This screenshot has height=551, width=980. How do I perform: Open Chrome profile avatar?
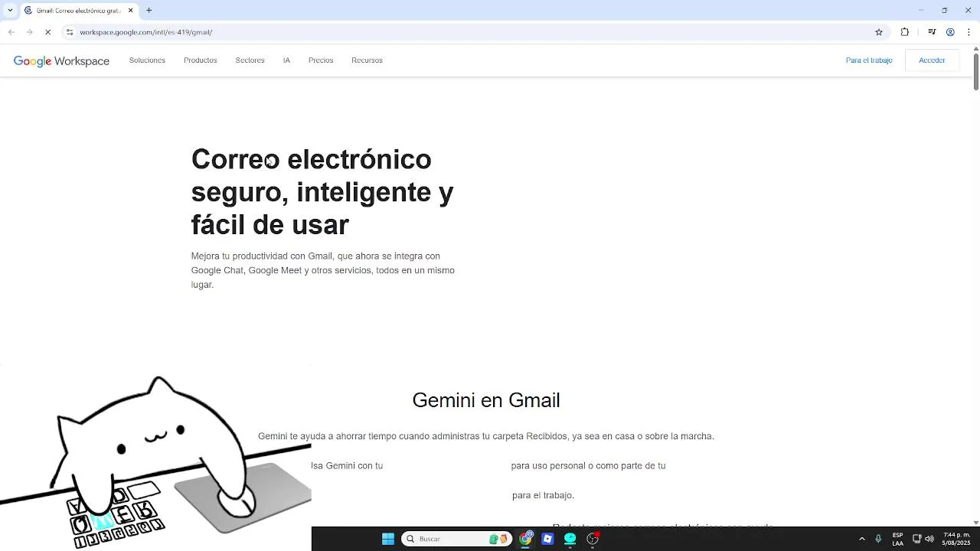(950, 32)
